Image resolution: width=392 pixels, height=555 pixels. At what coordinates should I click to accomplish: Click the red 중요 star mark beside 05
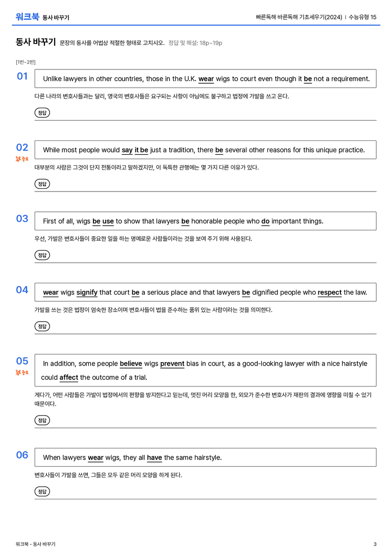pyautogui.click(x=22, y=372)
